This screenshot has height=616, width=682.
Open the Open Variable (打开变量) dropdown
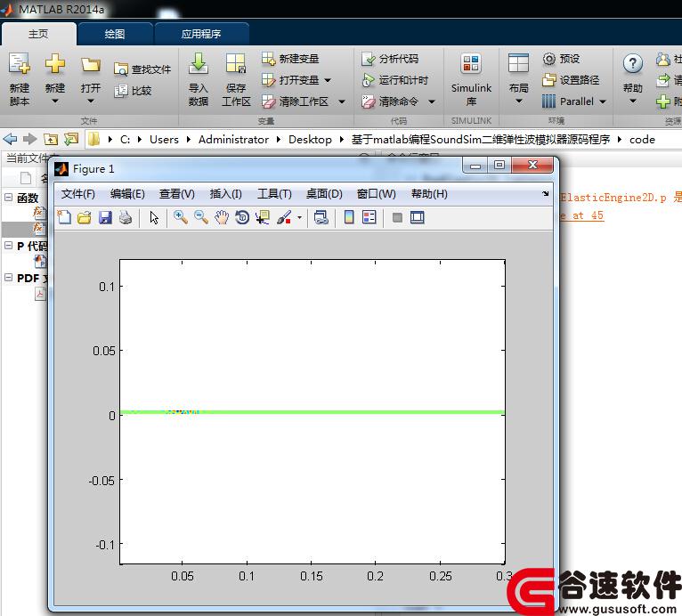pyautogui.click(x=328, y=80)
